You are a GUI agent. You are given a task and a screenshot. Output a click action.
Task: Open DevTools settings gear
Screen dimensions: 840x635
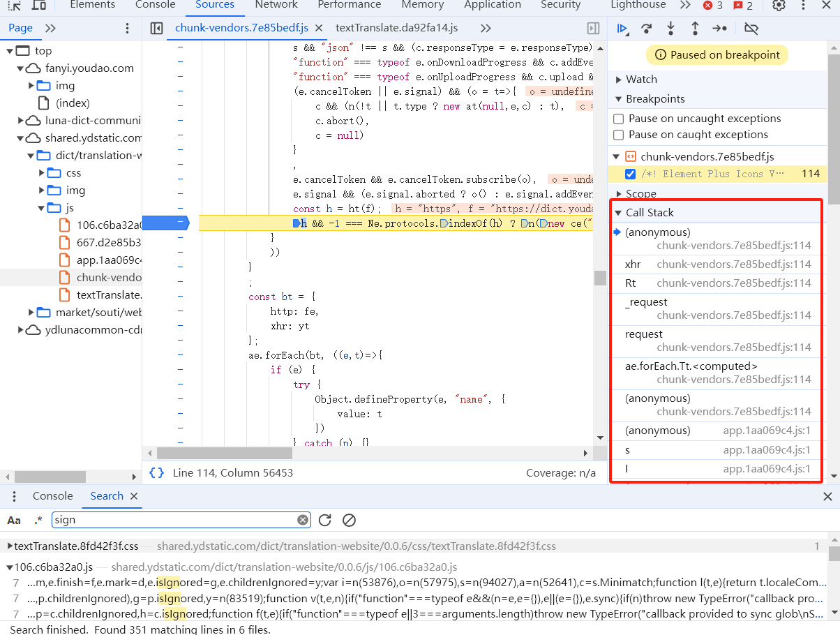click(779, 6)
